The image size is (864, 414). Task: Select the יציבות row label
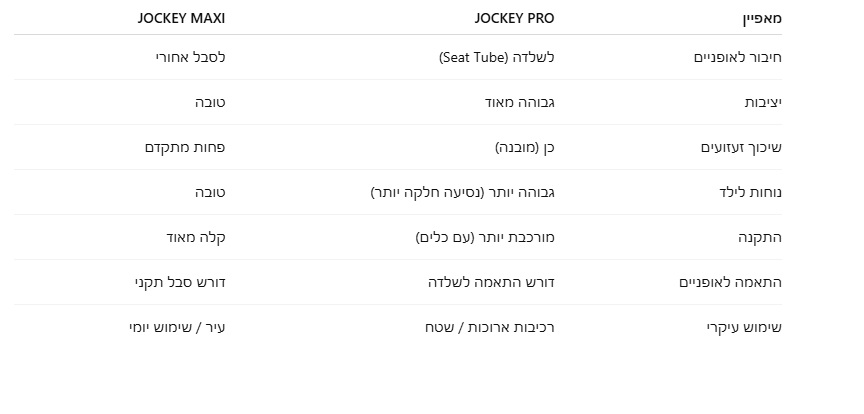tap(763, 102)
